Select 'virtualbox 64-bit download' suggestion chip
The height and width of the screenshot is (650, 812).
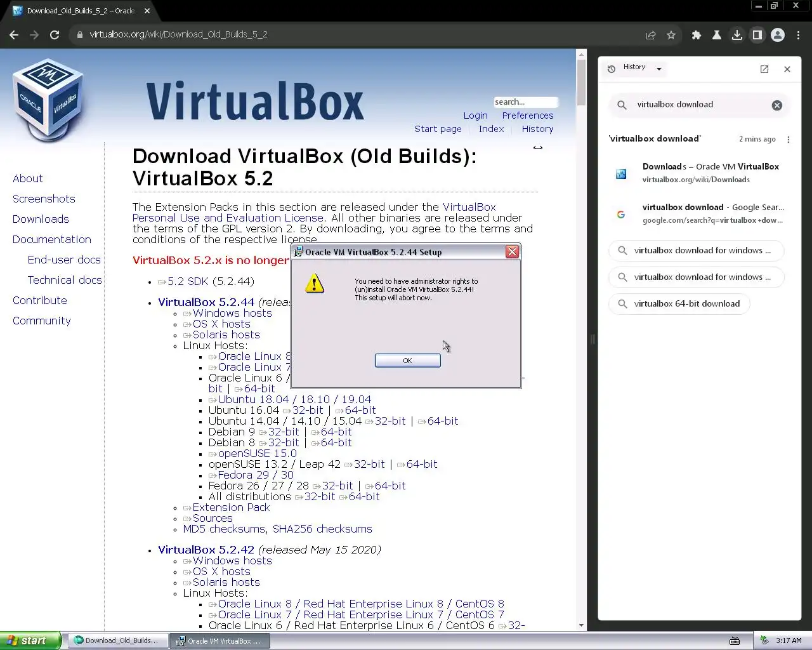pyautogui.click(x=679, y=304)
